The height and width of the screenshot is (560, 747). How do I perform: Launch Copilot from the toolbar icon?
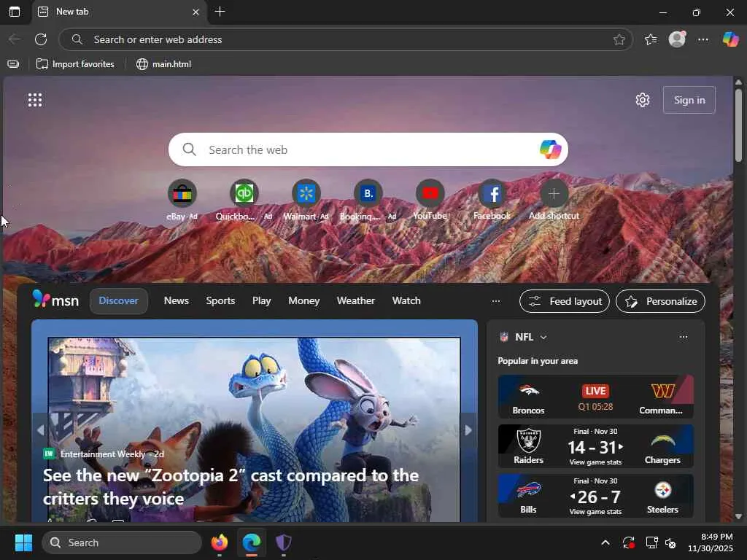(730, 39)
